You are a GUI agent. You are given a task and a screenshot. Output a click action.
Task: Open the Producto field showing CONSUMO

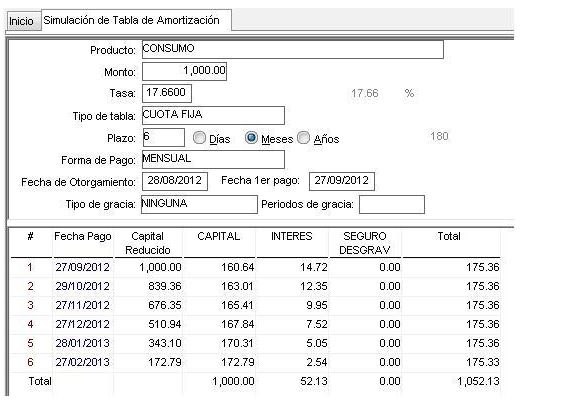click(x=293, y=50)
